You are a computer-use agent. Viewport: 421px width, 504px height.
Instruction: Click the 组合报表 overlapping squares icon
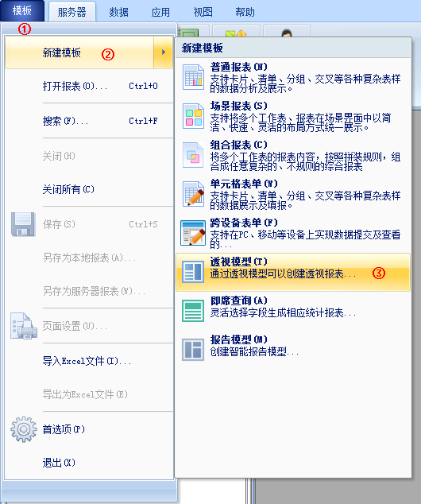pos(193,155)
